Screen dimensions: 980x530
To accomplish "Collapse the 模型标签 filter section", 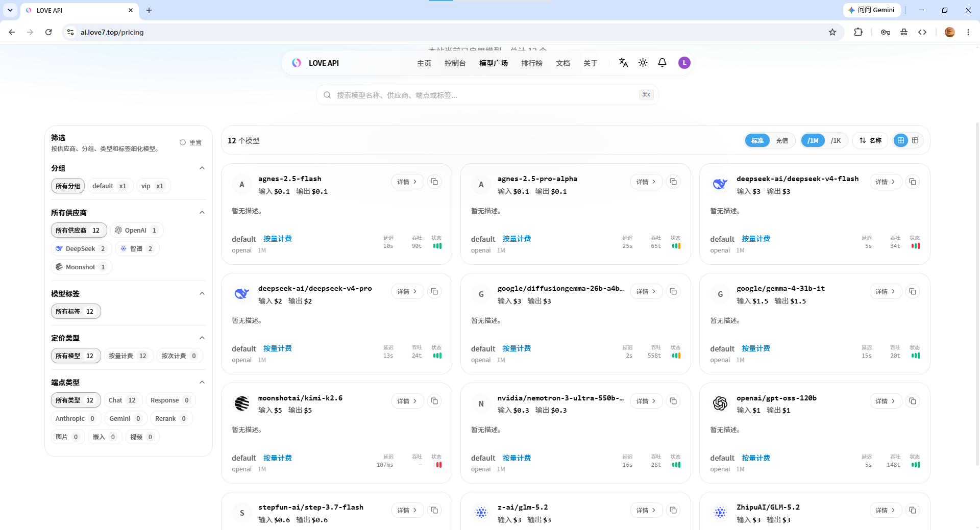I will tap(202, 294).
